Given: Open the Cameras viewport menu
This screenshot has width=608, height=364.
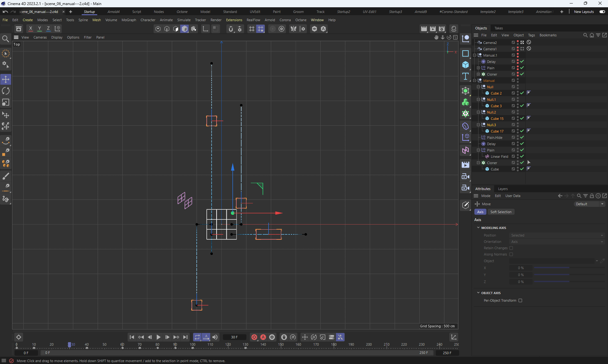Looking at the screenshot, I should pos(40,37).
